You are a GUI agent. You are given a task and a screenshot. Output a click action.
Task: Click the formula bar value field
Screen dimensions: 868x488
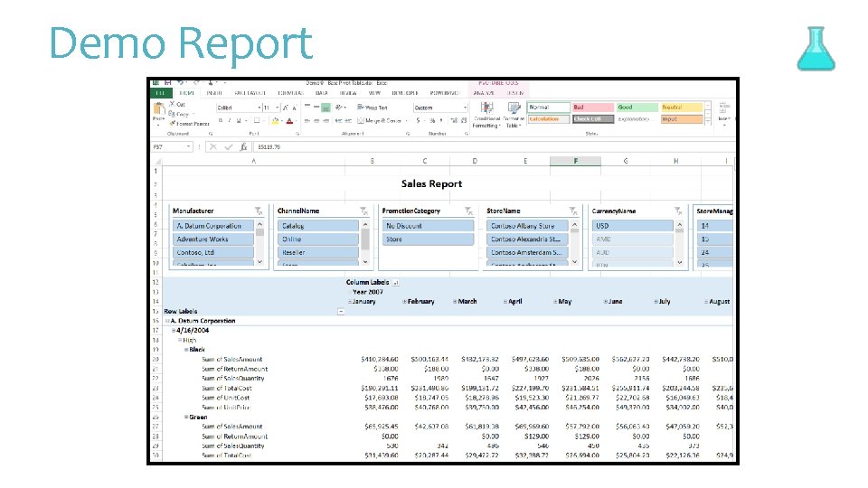(x=494, y=146)
